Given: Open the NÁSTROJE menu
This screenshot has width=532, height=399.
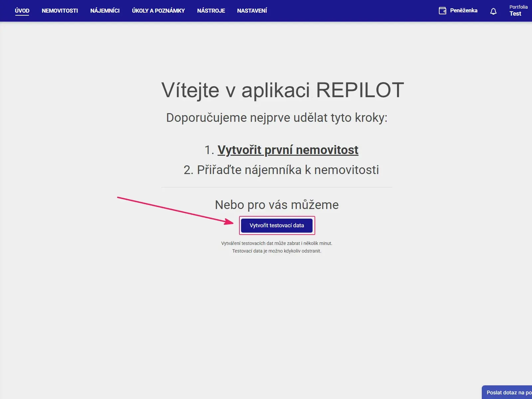Looking at the screenshot, I should point(211,11).
